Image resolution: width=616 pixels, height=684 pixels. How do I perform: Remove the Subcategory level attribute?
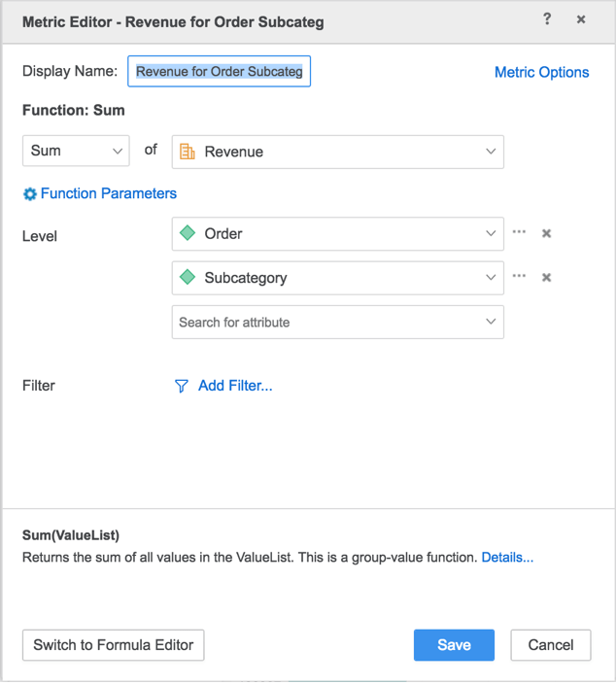point(546,278)
